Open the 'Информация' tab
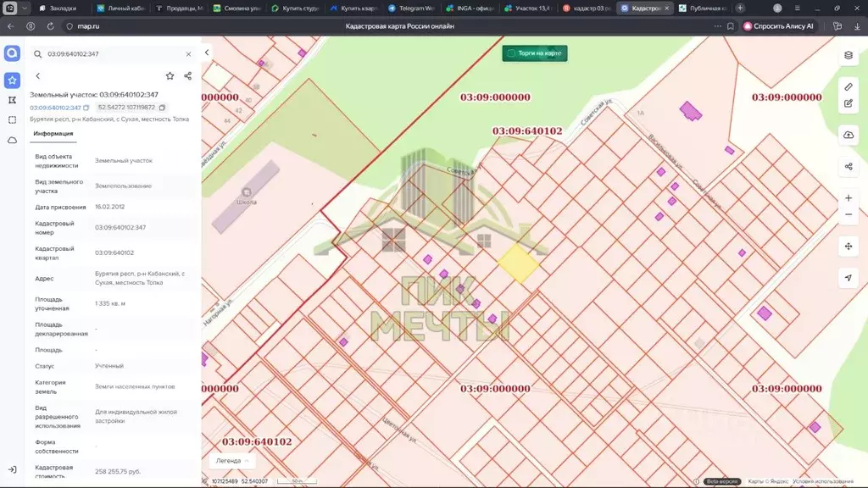Image resolution: width=868 pixels, height=488 pixels. coord(53,133)
